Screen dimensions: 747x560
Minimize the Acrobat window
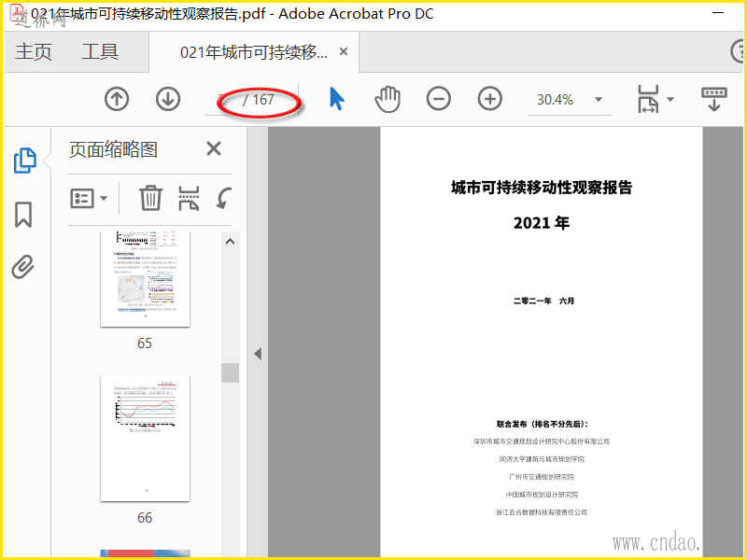click(x=718, y=13)
